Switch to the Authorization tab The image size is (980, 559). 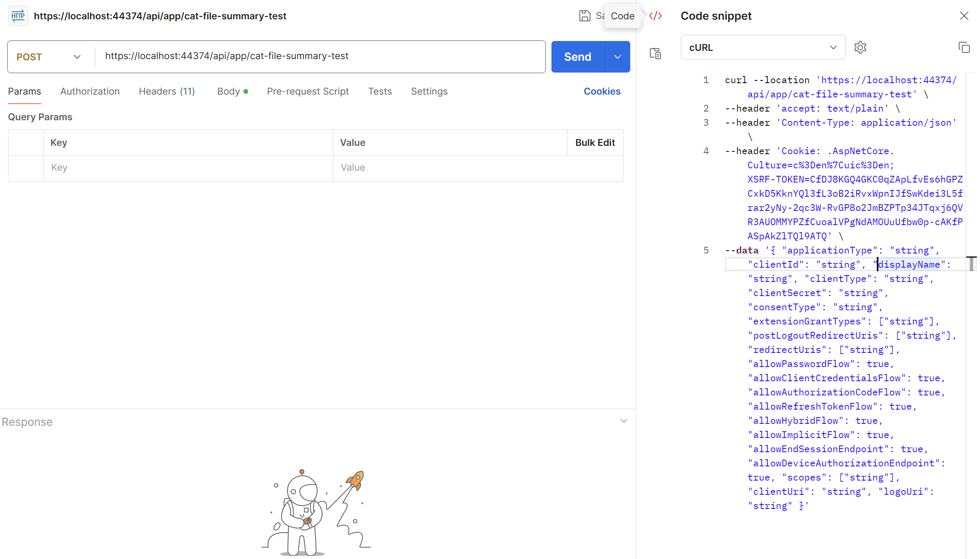tap(90, 91)
